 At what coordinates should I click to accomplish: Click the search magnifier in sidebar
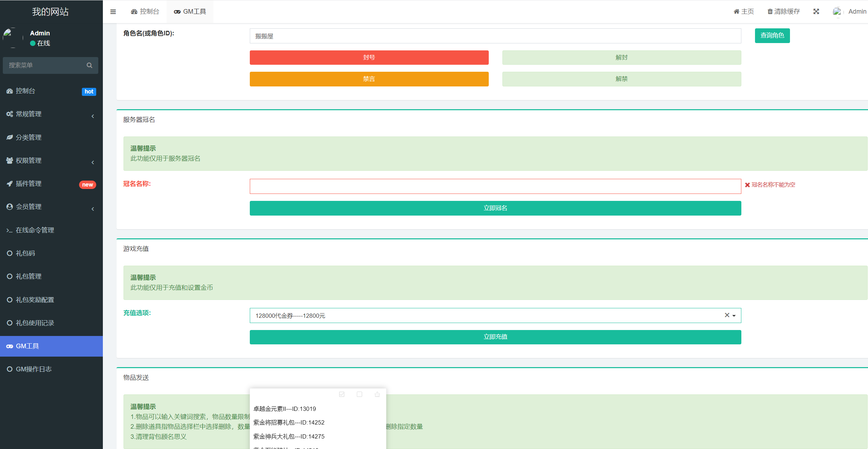point(90,65)
